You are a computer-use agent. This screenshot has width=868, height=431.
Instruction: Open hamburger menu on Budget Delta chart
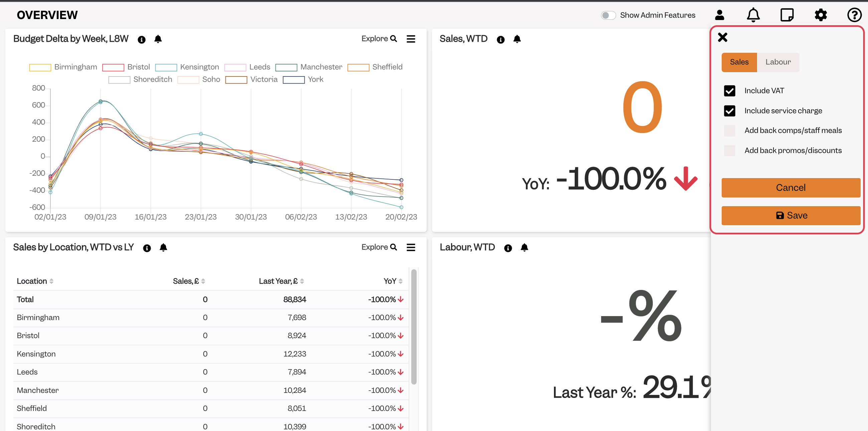click(x=411, y=39)
